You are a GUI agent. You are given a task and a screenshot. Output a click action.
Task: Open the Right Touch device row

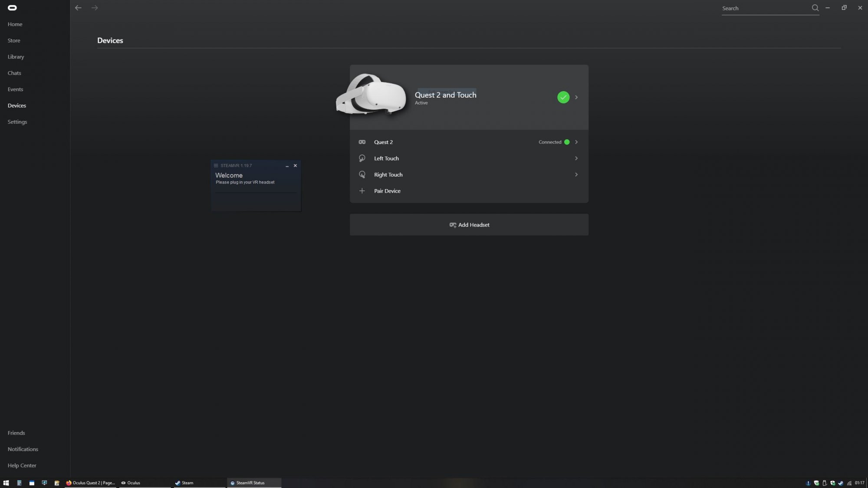point(469,175)
